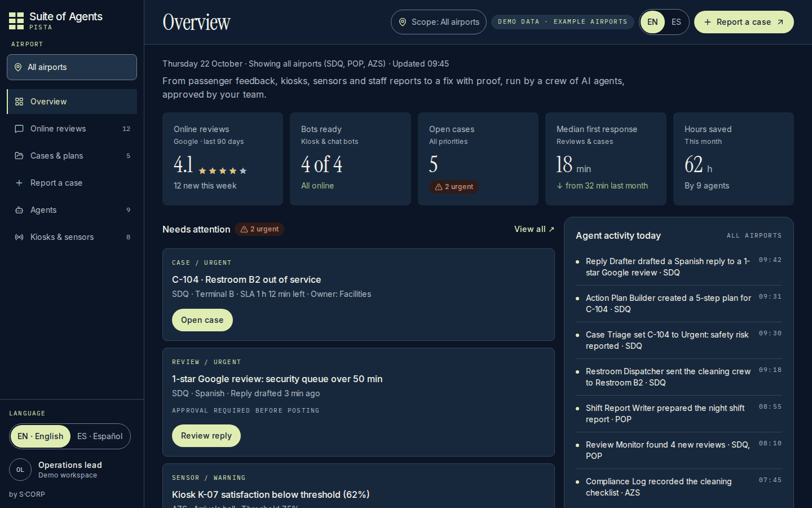Click the View all link
This screenshot has width=812, height=508.
click(x=534, y=229)
